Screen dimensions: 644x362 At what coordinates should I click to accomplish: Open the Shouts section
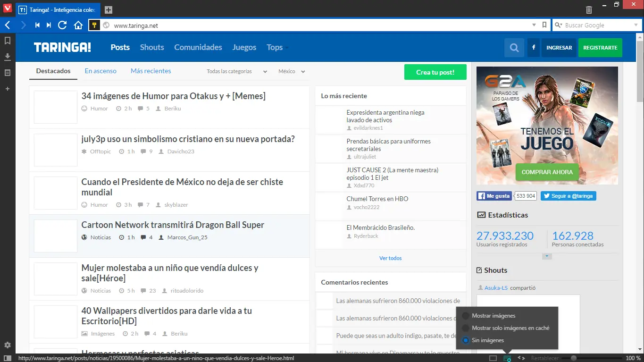pyautogui.click(x=152, y=47)
